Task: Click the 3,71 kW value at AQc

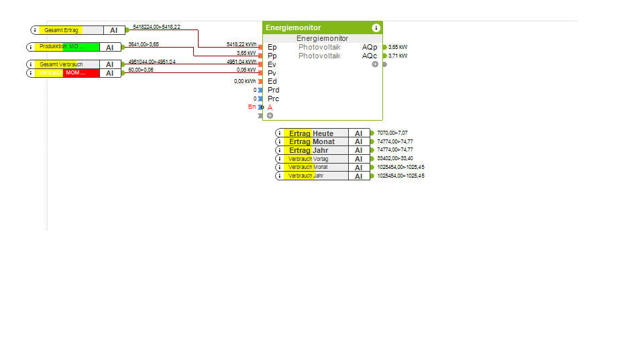Action: 398,56
